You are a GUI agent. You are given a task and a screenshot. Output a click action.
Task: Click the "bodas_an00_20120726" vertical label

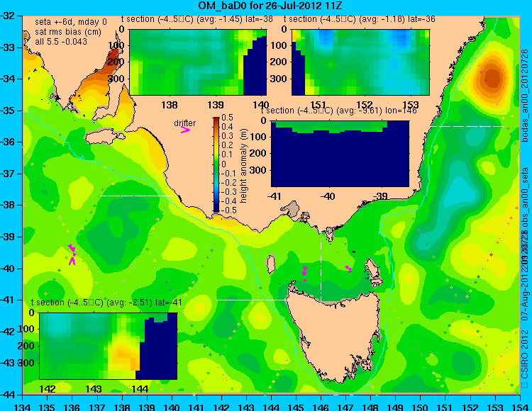point(525,95)
